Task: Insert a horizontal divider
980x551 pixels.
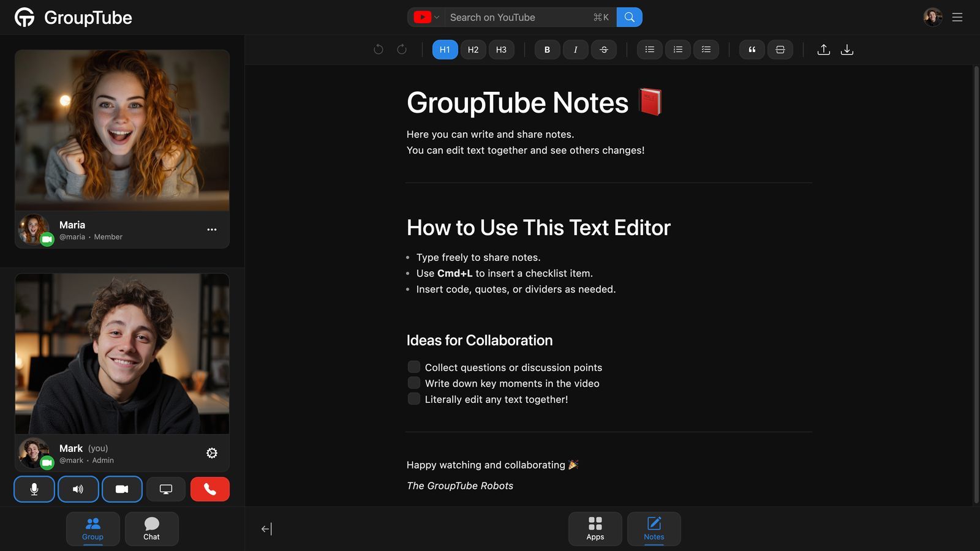Action: [x=780, y=50]
